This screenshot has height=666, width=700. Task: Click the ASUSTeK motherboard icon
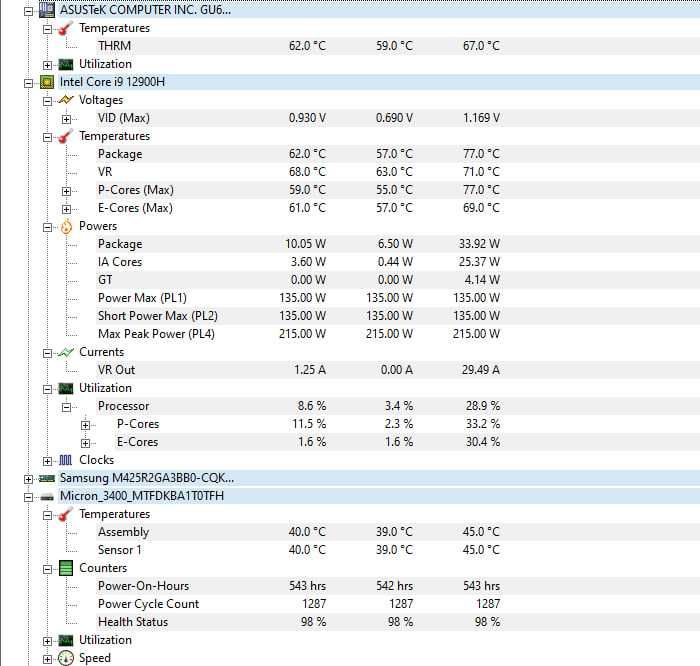47,10
